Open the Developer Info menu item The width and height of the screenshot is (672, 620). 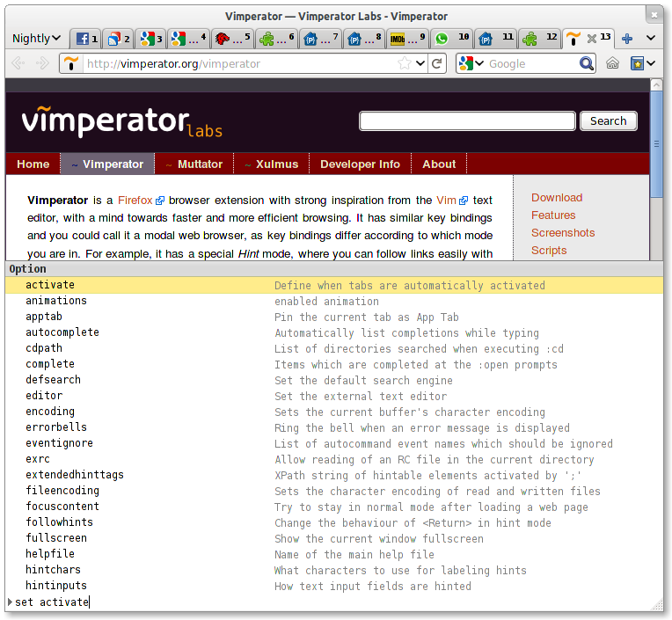pyautogui.click(x=360, y=164)
